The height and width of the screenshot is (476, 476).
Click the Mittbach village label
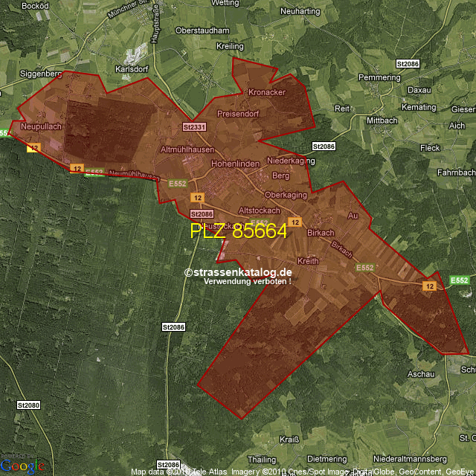coord(382,120)
